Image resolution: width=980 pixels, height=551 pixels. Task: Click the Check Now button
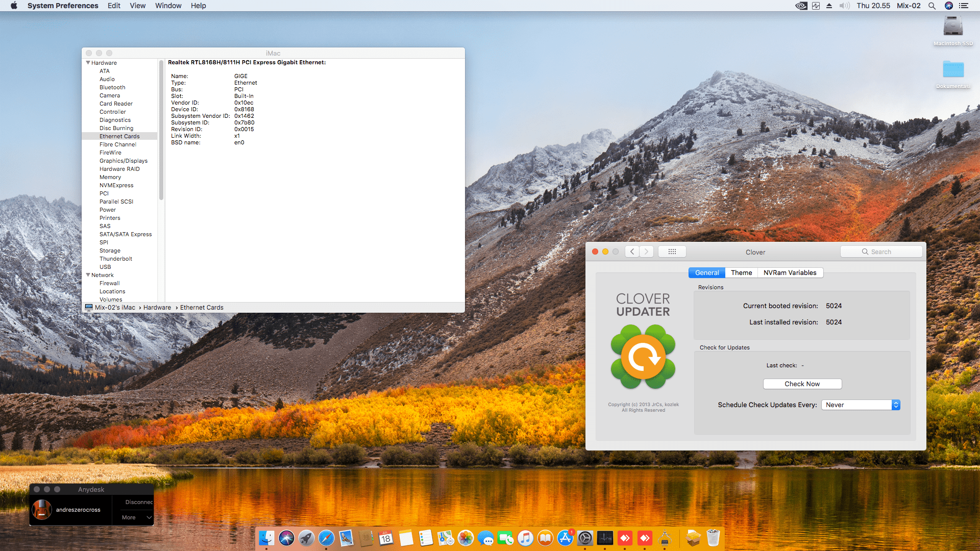[x=802, y=384]
